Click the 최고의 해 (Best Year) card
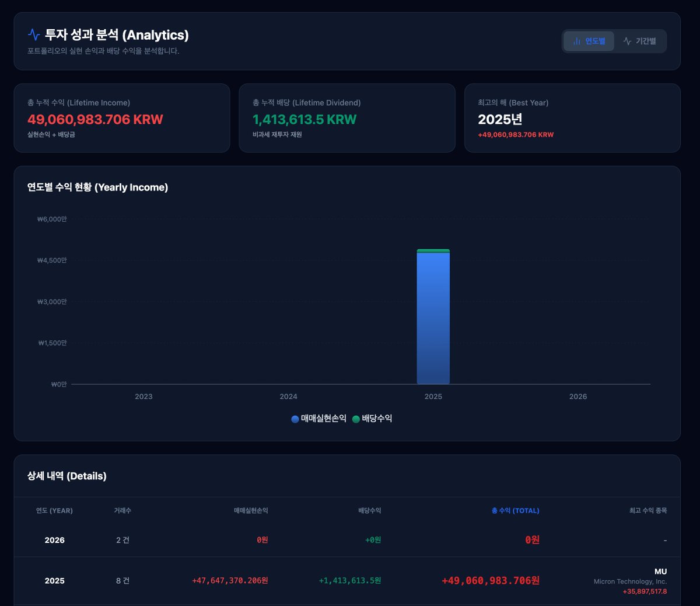 click(572, 117)
